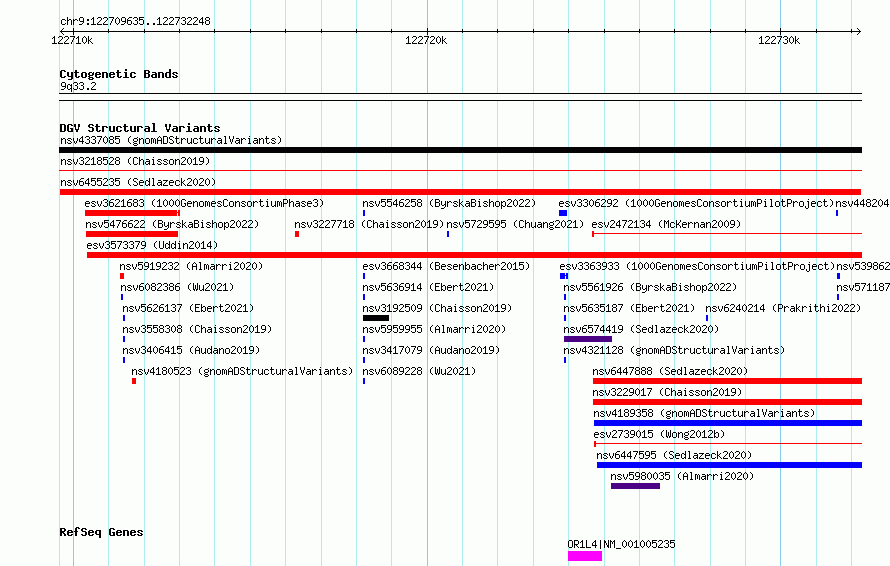Select esv2472134 (McKernan2009) label
This screenshot has width=890, height=566.
(x=666, y=224)
